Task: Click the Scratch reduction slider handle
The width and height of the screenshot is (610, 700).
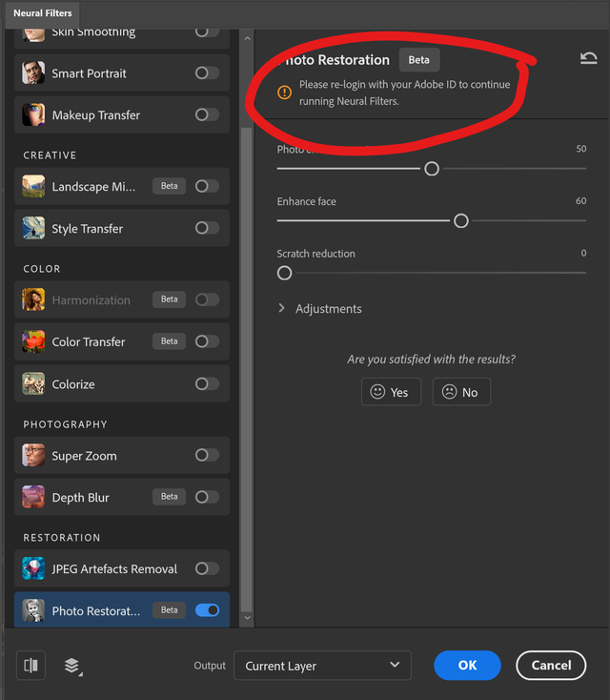Action: tap(284, 273)
